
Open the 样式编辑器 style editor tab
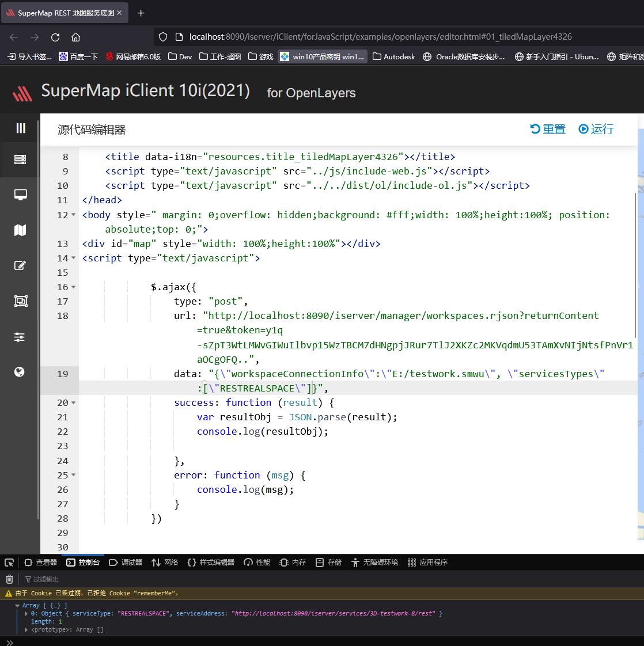tap(211, 563)
